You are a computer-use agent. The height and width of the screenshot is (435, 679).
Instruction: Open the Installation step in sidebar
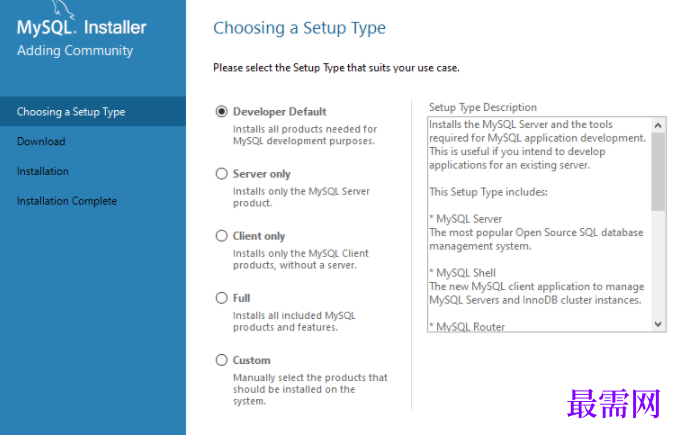[43, 171]
